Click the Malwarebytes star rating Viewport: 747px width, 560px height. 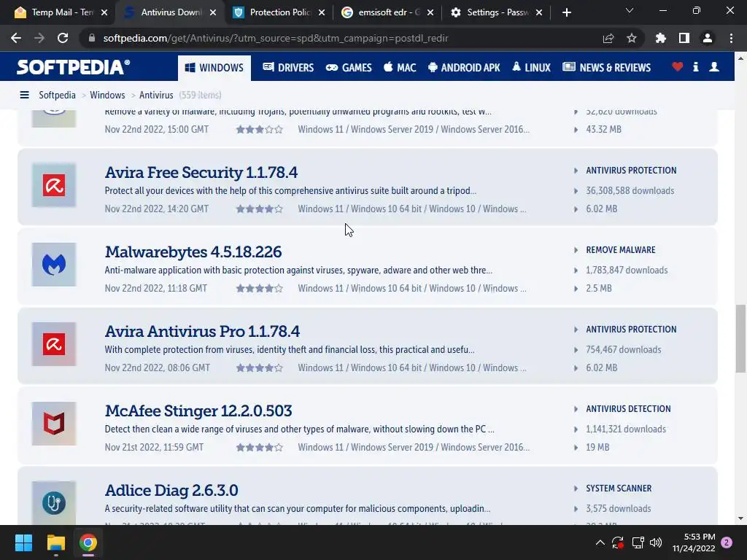(260, 289)
